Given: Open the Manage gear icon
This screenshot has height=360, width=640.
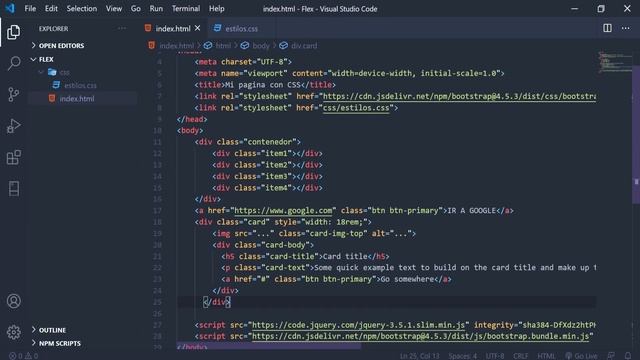Looking at the screenshot, I should click(13, 332).
